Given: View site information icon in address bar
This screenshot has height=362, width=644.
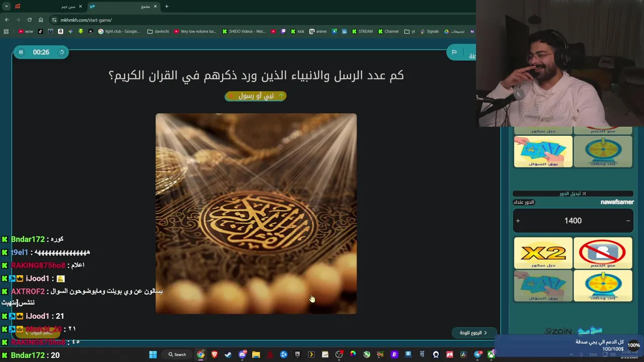Looking at the screenshot, I should click(x=54, y=20).
